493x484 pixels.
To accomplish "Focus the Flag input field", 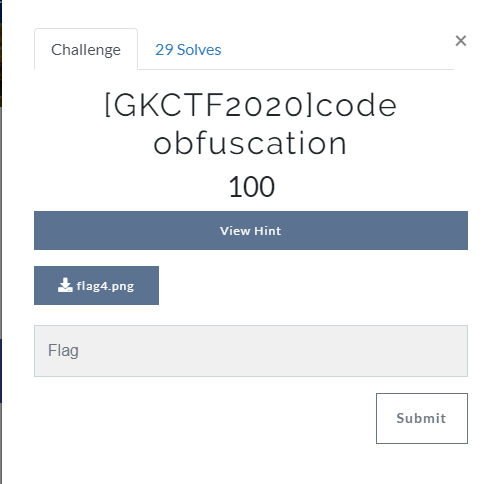I will pos(251,351).
